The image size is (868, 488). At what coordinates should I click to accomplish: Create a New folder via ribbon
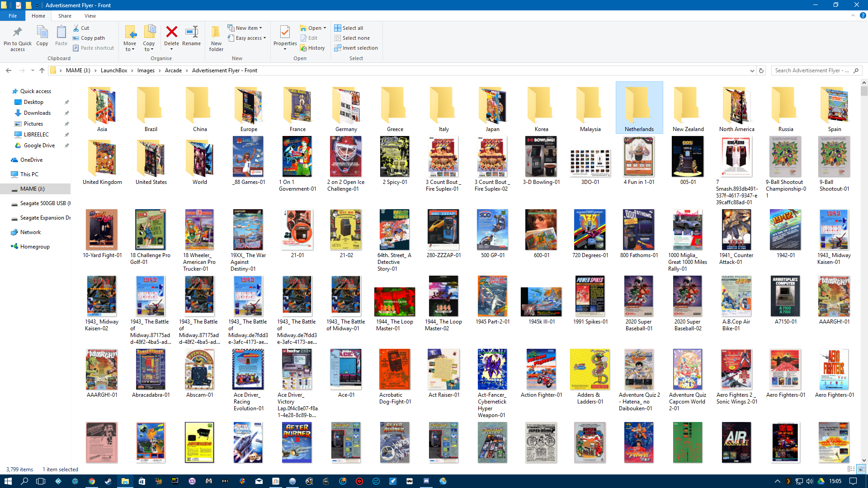click(x=216, y=38)
